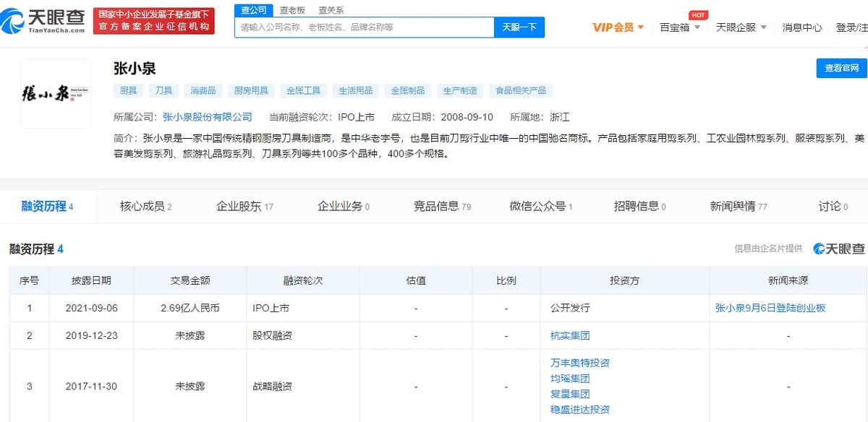Switch to the 竞品信息 tab

pos(442,207)
